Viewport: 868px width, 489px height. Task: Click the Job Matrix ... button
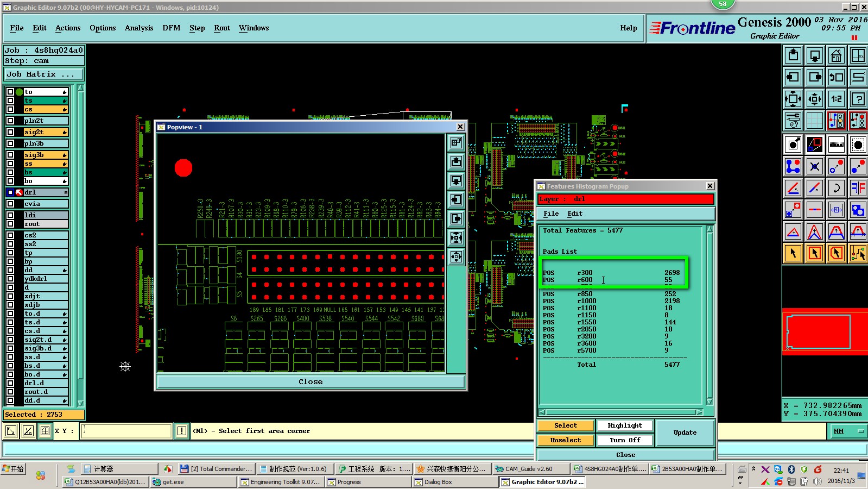(x=45, y=74)
